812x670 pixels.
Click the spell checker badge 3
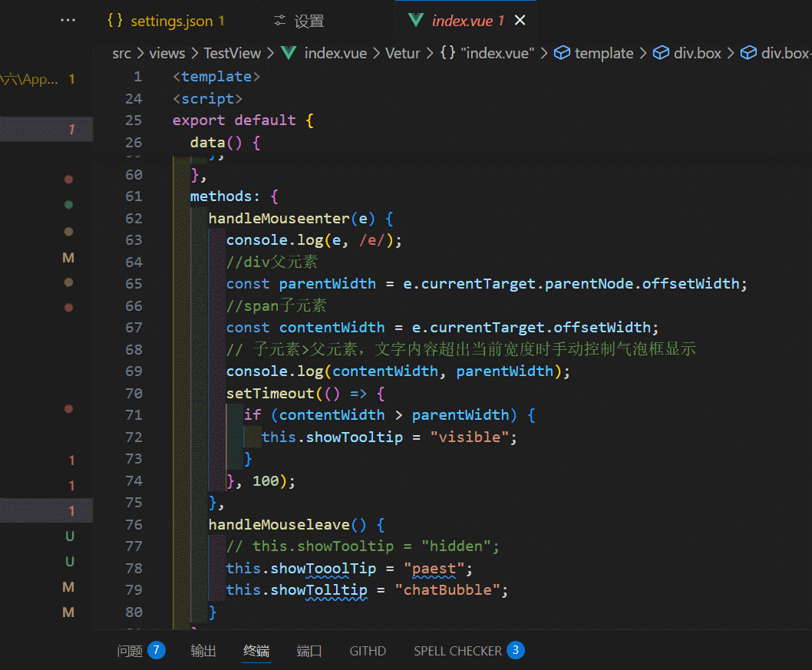click(516, 650)
